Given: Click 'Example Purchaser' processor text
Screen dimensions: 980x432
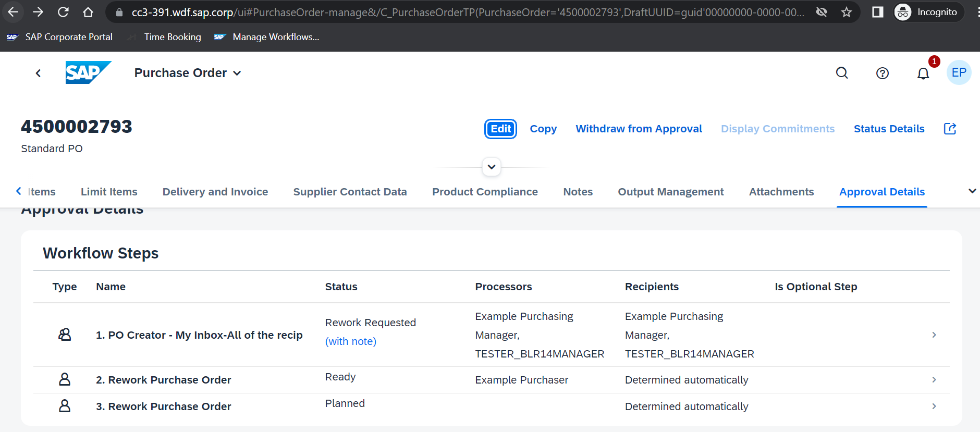Looking at the screenshot, I should click(521, 380).
